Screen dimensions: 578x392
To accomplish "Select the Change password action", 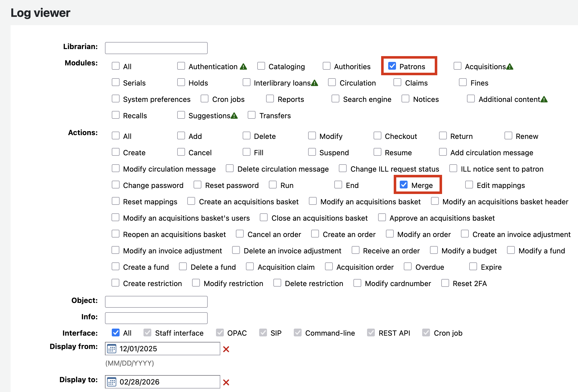I will 116,185.
